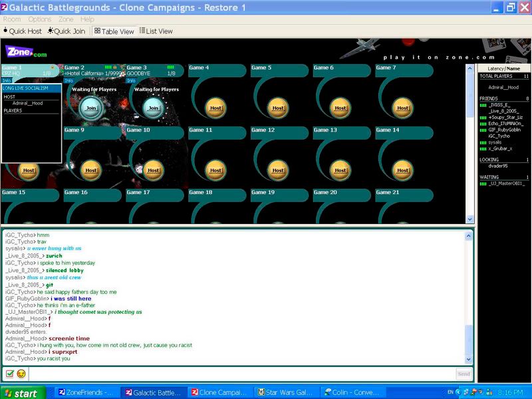The height and width of the screenshot is (399, 532).
Task: Join Game 3 GOODBYE
Action: pos(154,108)
